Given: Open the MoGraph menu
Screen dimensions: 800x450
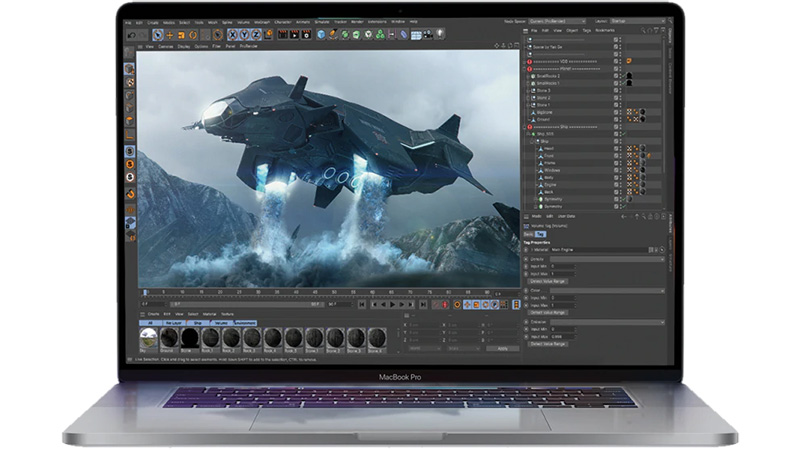Looking at the screenshot, I should coord(262,22).
